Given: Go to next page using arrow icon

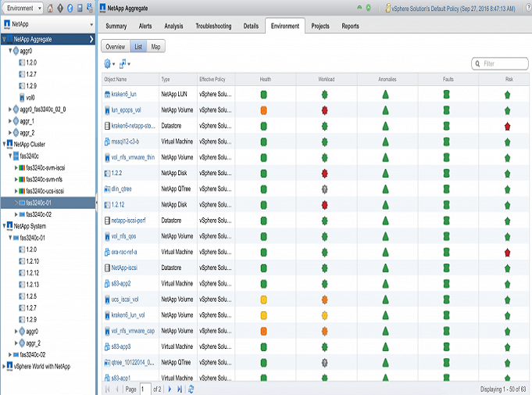Looking at the screenshot, I should pyautogui.click(x=170, y=389).
